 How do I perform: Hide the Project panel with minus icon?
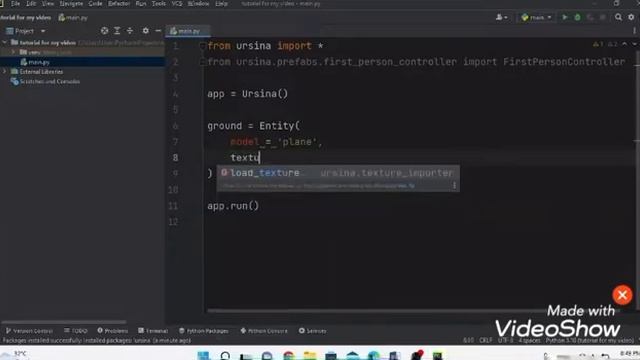click(158, 31)
